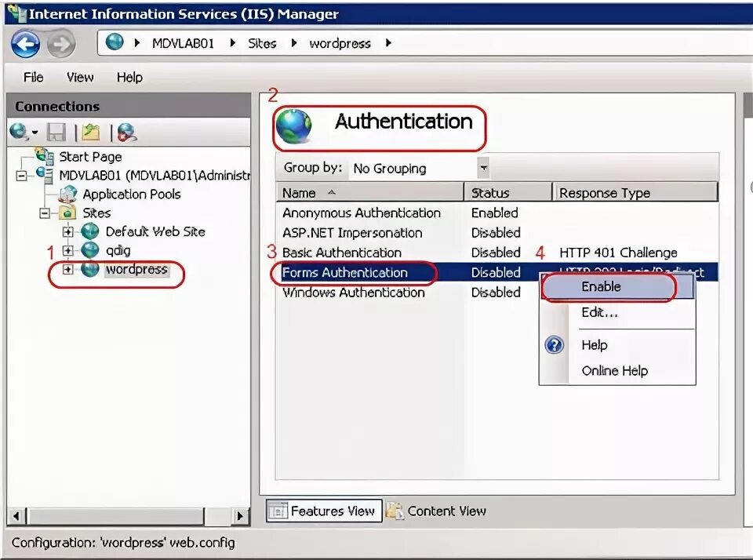This screenshot has width=753, height=560.
Task: Open the File menu
Action: coord(33,77)
